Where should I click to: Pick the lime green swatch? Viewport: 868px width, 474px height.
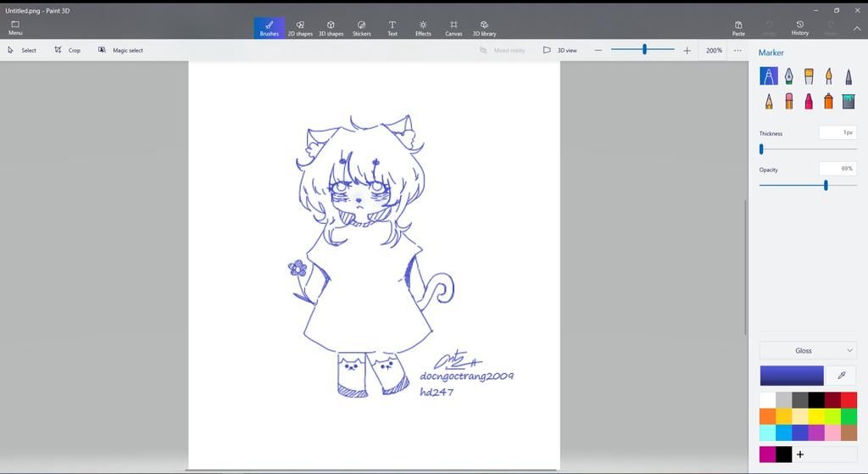pos(832,415)
